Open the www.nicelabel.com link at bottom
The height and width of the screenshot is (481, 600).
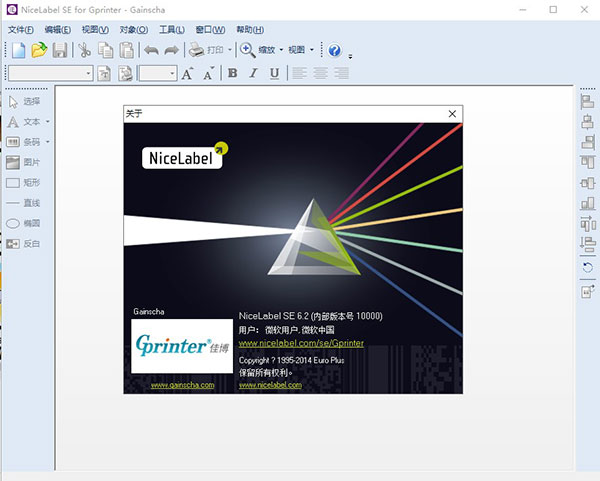pyautogui.click(x=270, y=385)
